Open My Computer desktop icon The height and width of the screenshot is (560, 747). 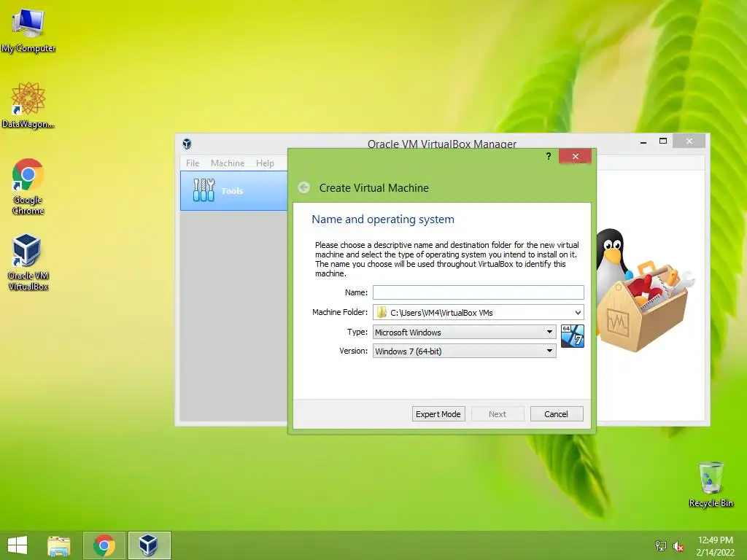coord(28,31)
